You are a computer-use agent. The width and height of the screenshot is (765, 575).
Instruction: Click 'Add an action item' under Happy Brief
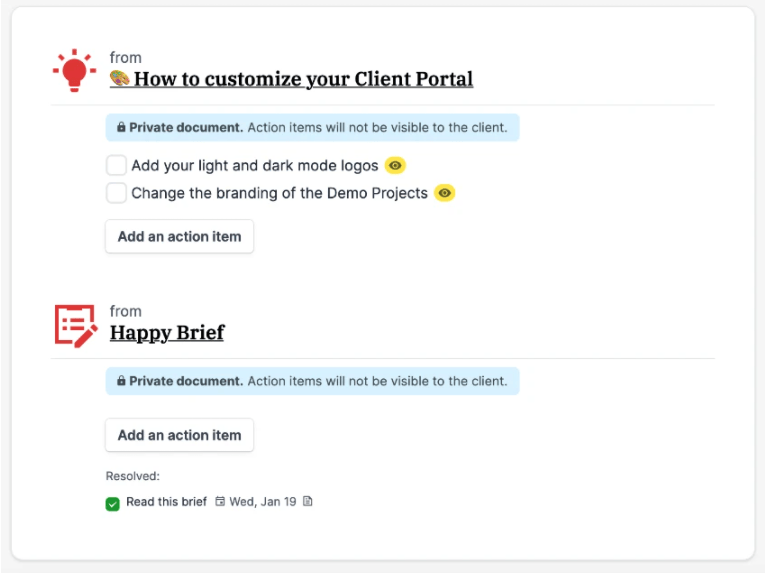tap(180, 435)
